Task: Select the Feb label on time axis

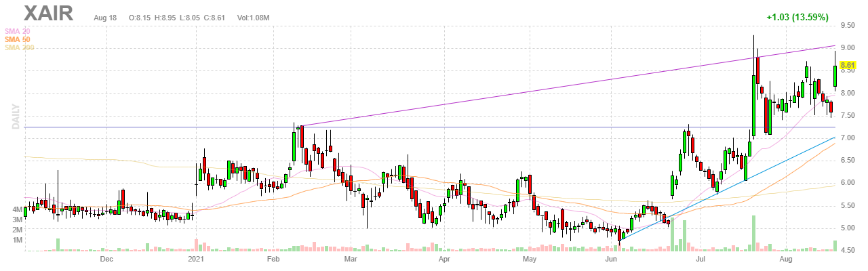Action: (273, 259)
